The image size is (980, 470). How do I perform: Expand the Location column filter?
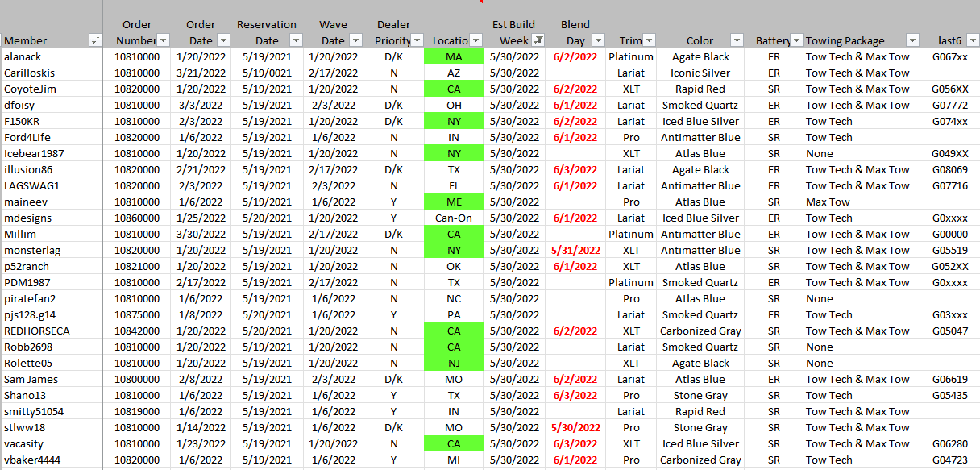pyautogui.click(x=475, y=40)
